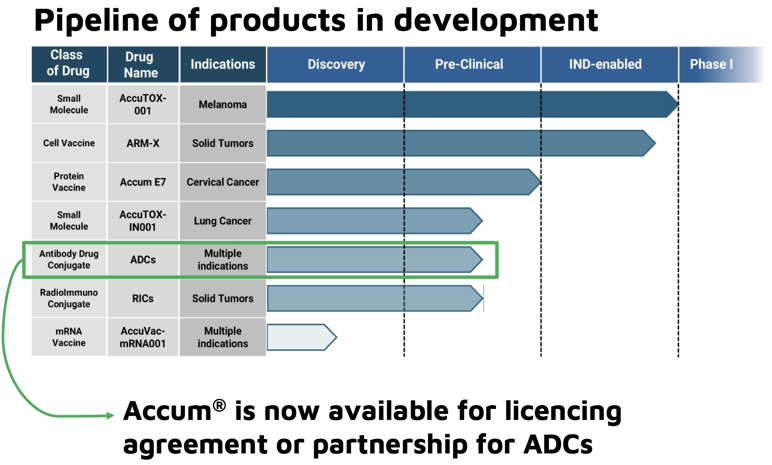Click the 'Phase I' stage header
The height and width of the screenshot is (465, 772).
coord(721,64)
